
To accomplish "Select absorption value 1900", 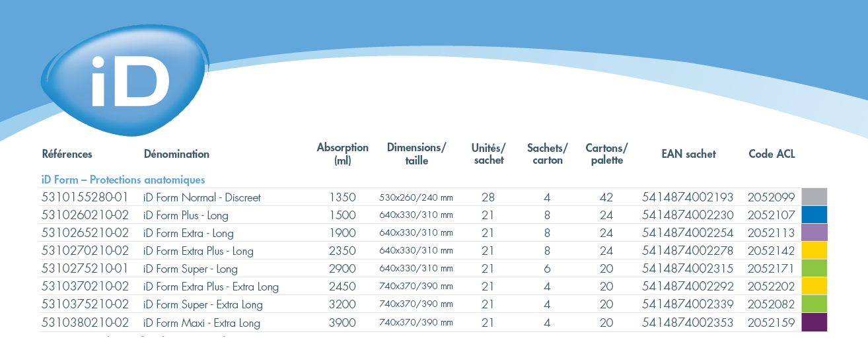I will (x=343, y=233).
